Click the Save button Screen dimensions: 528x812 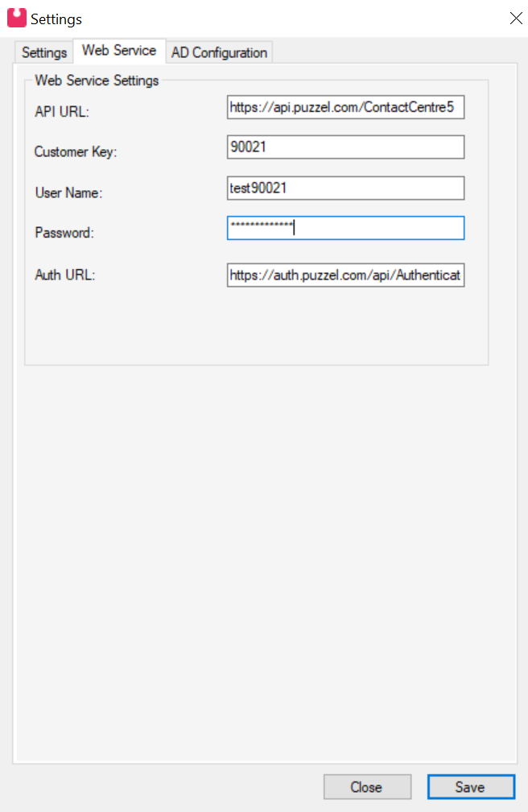tap(471, 787)
